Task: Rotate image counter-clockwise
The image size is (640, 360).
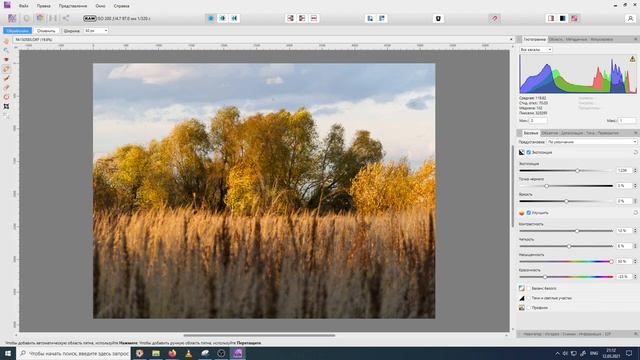Action: [370, 18]
